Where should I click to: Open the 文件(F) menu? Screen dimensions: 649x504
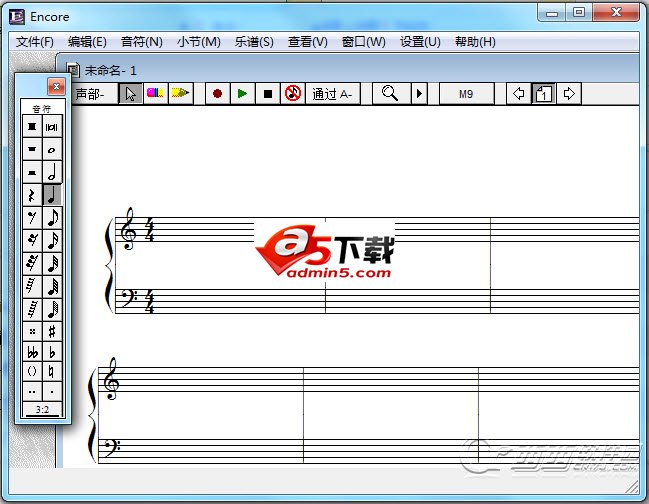[35, 42]
